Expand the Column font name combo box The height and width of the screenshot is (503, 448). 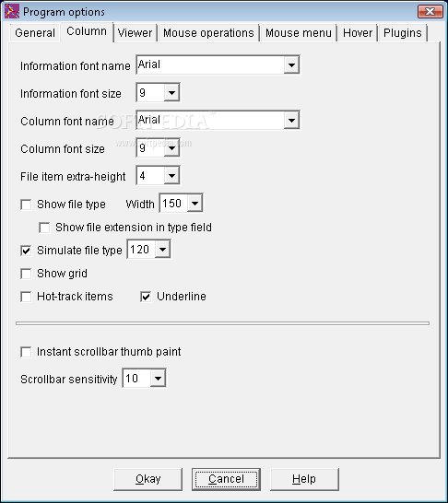pyautogui.click(x=291, y=121)
